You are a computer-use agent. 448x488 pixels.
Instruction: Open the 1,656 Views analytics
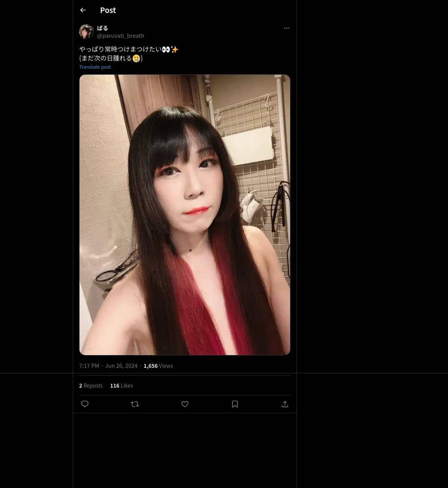pos(158,366)
